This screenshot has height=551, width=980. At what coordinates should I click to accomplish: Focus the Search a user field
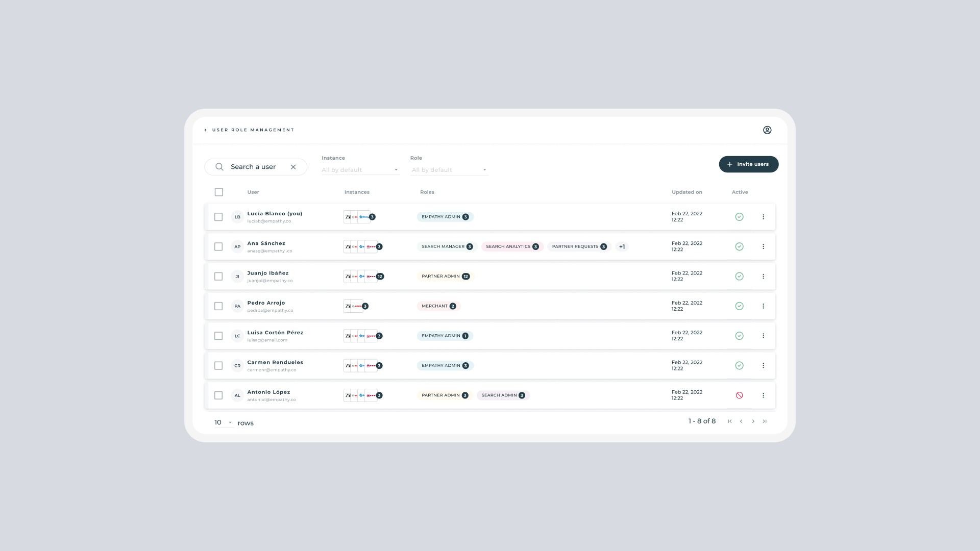[254, 167]
